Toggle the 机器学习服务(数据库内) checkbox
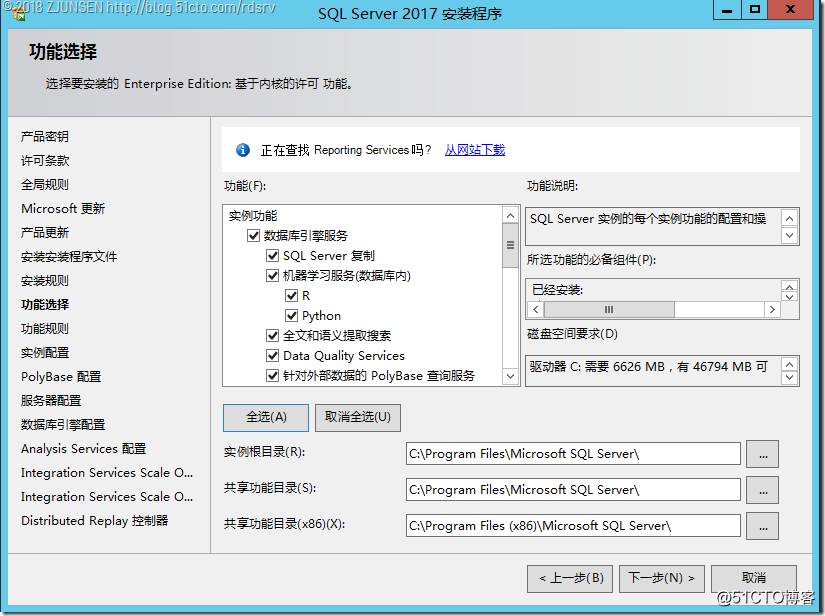This screenshot has height=616, width=825. pos(273,276)
